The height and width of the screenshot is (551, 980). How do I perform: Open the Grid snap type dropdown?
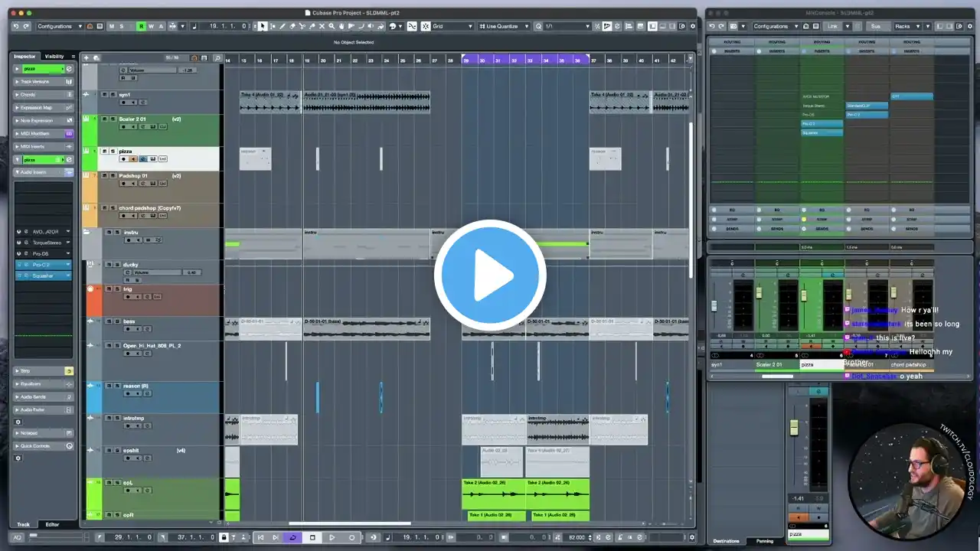[452, 26]
